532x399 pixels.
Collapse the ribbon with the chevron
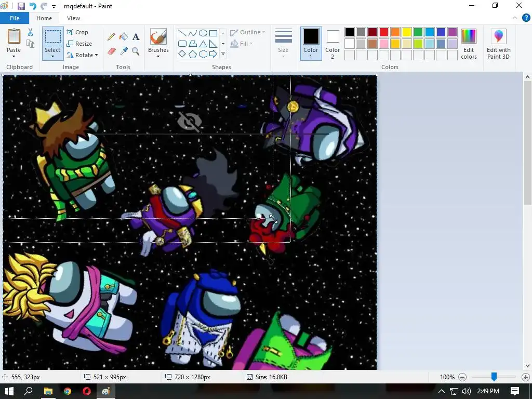point(515,18)
